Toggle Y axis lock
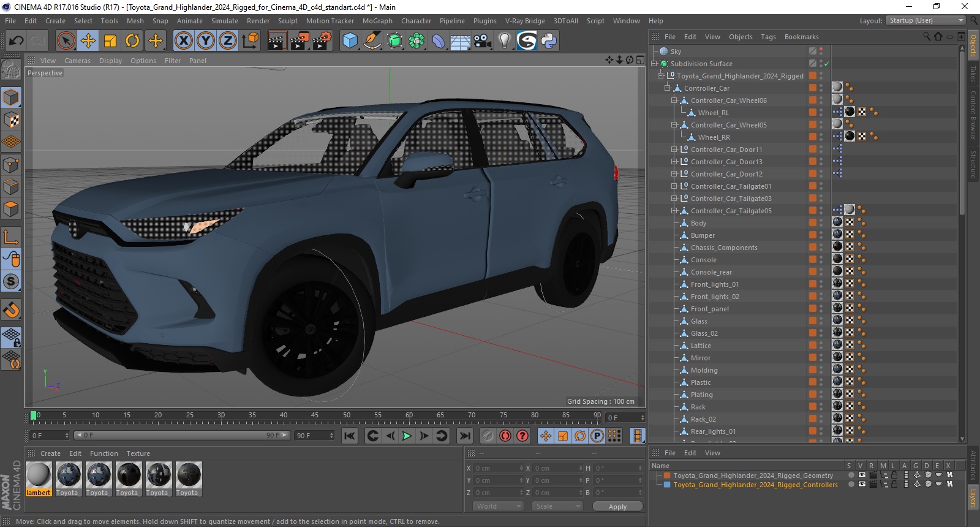 pos(206,41)
